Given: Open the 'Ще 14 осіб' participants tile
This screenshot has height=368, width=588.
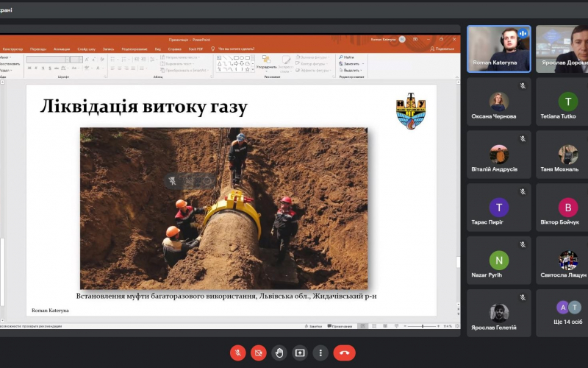Looking at the screenshot, I should tap(562, 313).
